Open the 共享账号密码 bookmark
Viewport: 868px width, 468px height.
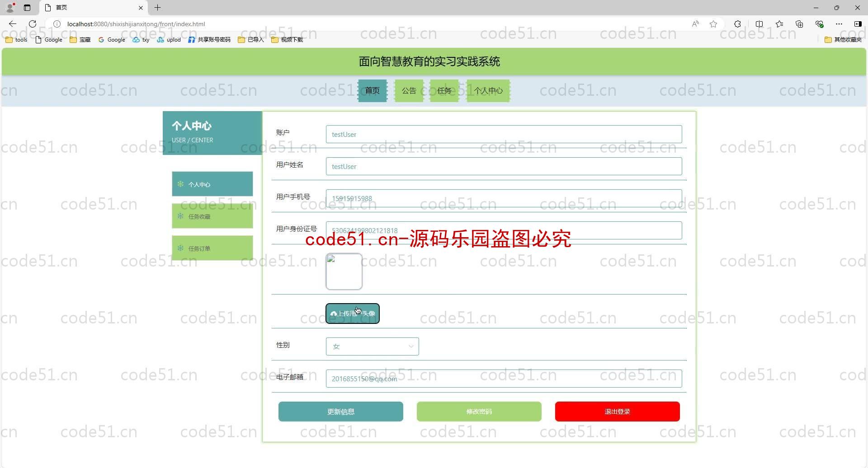209,40
